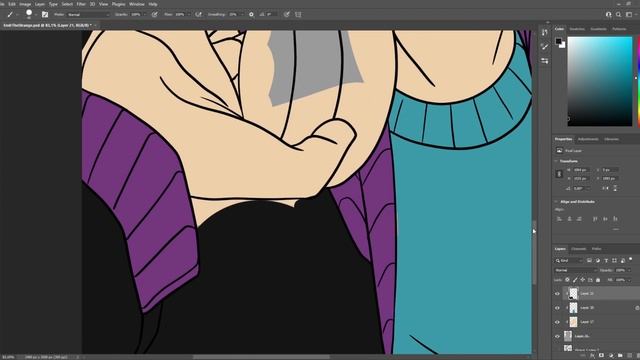Click align vertical centers icon
The height and width of the screenshot is (360, 640).
605,219
